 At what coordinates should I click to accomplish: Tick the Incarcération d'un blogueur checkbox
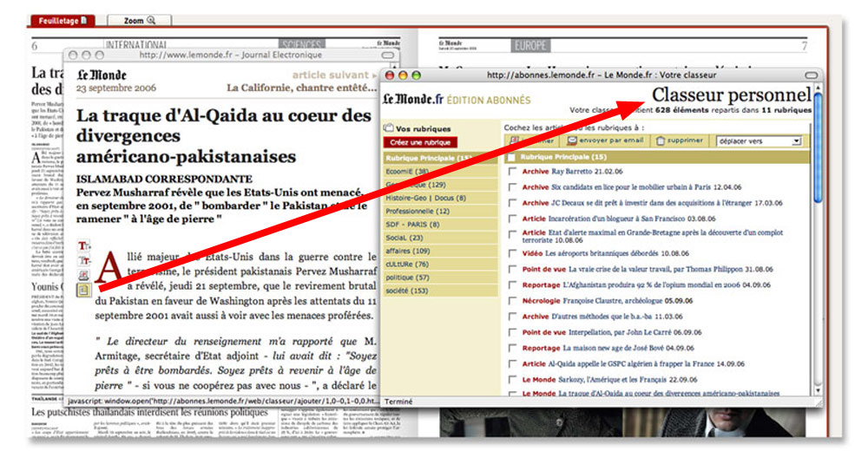click(x=513, y=219)
